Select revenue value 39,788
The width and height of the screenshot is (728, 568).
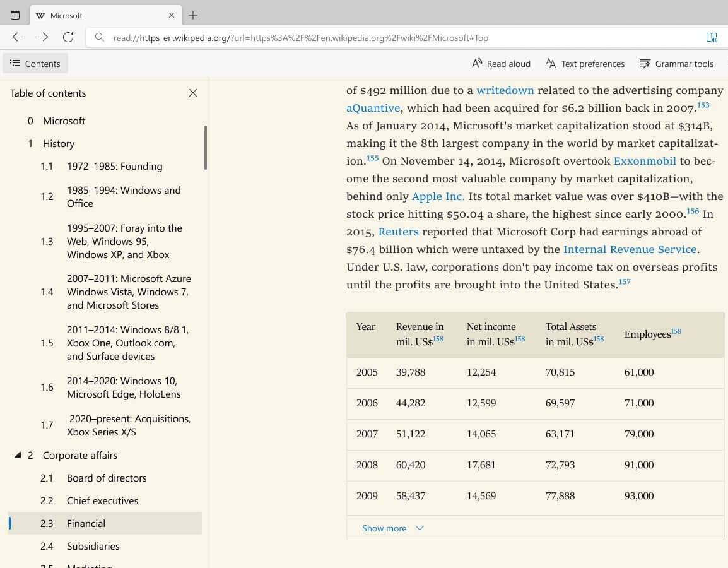click(x=411, y=372)
